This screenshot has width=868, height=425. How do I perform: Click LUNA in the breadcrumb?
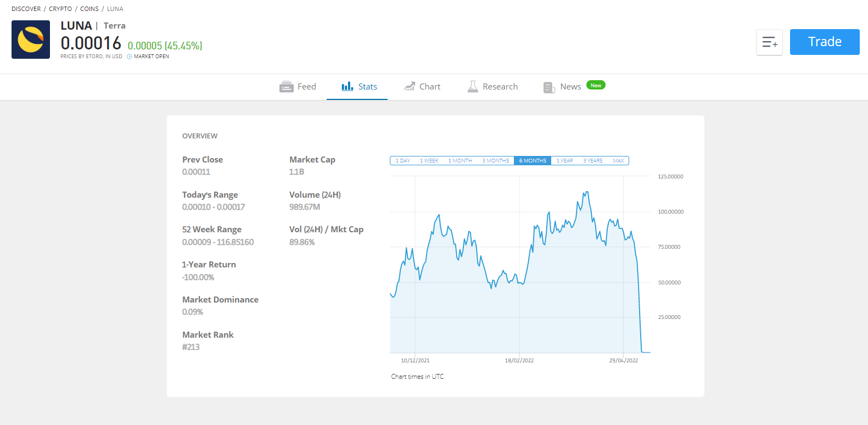point(115,9)
